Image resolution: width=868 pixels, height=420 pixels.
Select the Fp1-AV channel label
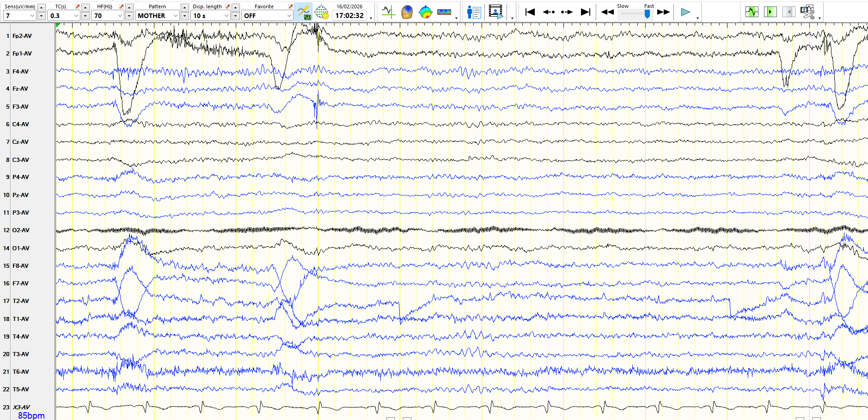click(x=22, y=54)
